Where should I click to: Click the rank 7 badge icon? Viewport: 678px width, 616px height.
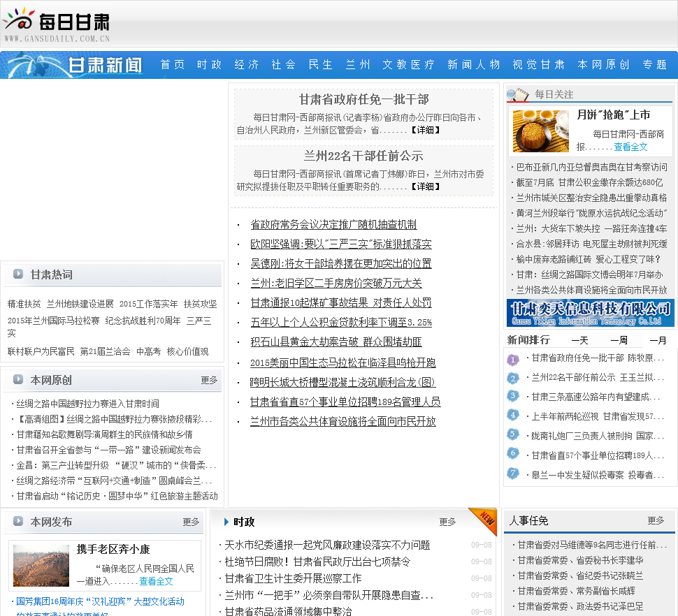point(513,473)
